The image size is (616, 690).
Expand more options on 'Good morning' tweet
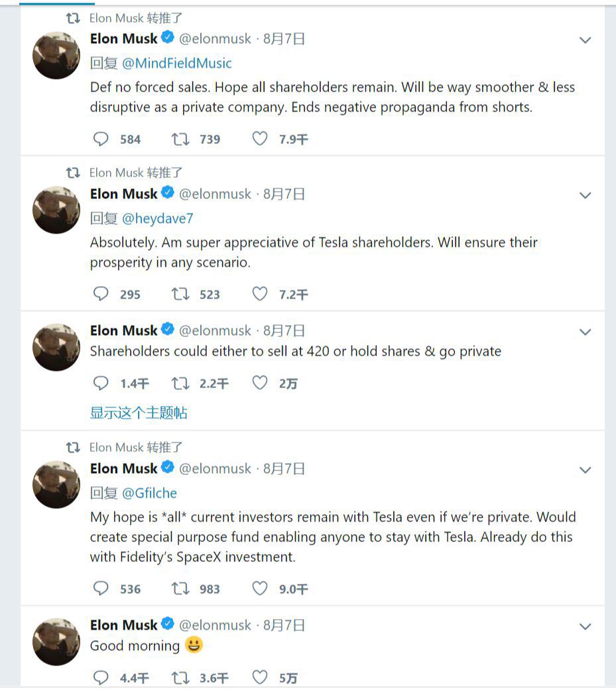585,626
